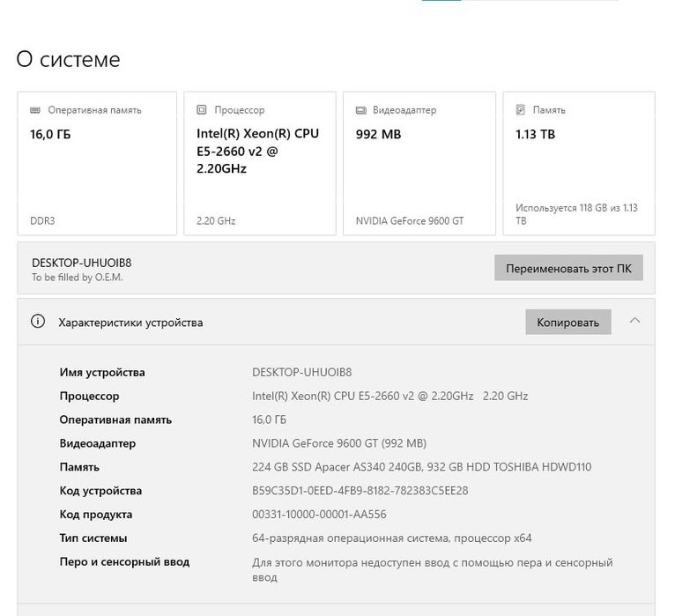The width and height of the screenshot is (675, 616).
Task: Click the 224 GB SSD Apacer AS340 value
Action: (x=421, y=467)
